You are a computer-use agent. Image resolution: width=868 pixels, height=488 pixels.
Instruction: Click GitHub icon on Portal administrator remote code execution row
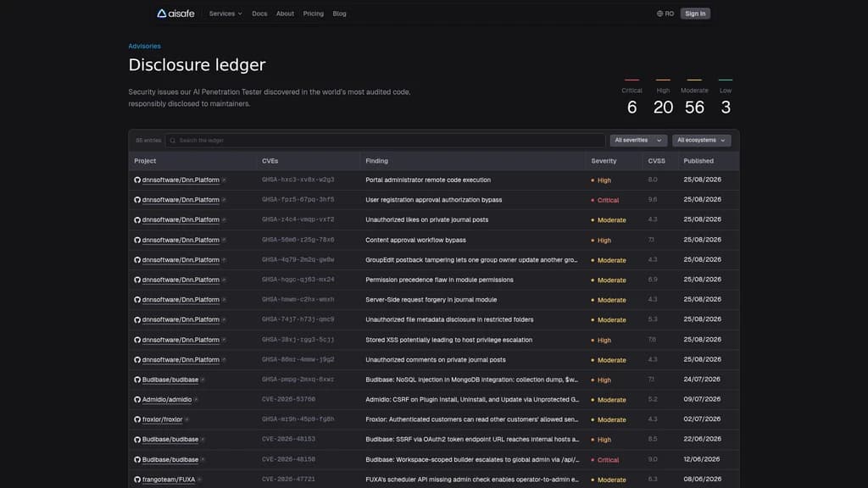click(x=137, y=180)
